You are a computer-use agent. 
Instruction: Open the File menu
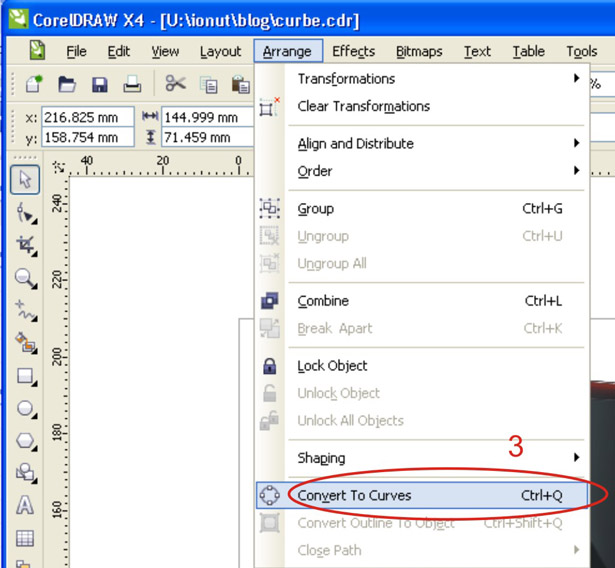pyautogui.click(x=76, y=51)
